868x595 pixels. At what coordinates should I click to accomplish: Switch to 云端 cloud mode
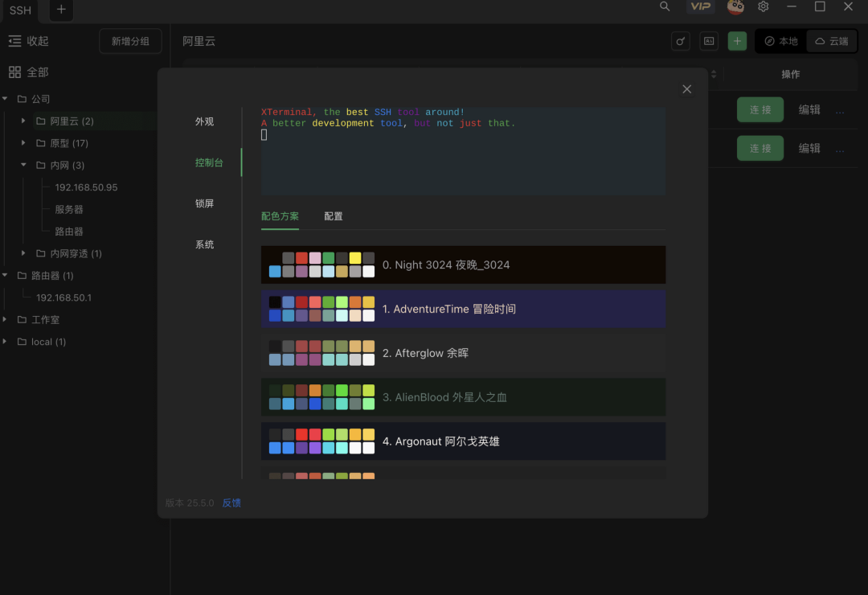point(832,41)
